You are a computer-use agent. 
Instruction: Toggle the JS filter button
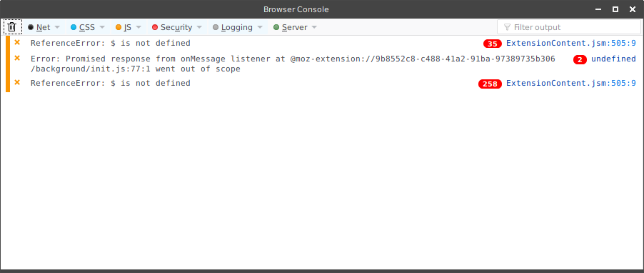124,27
